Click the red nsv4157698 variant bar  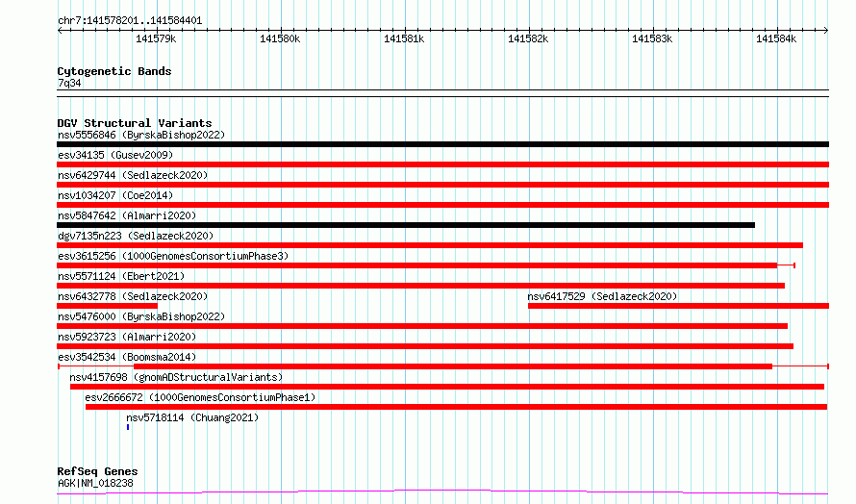[x=447, y=387]
